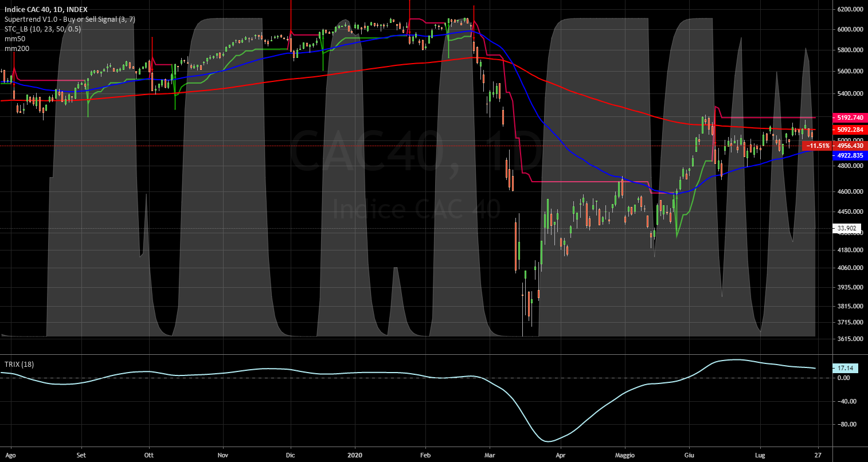The width and height of the screenshot is (868, 462).
Task: Click the 4180.000 price axis label
Action: [x=850, y=250]
